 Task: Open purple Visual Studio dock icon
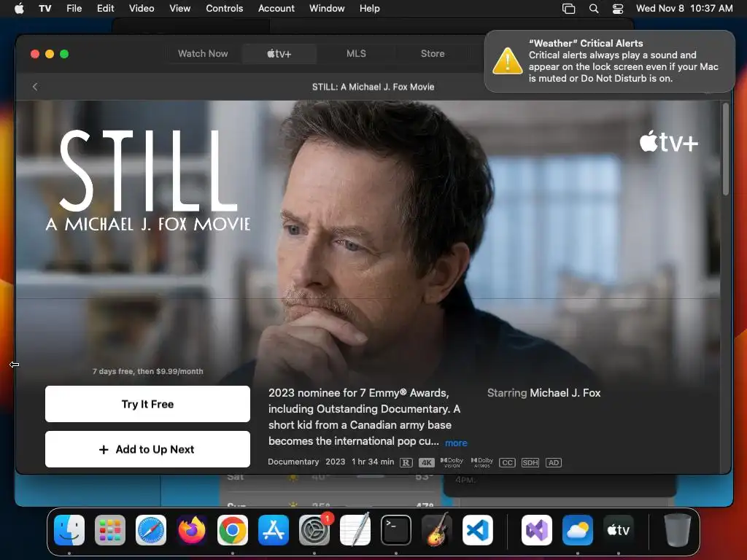pyautogui.click(x=537, y=530)
